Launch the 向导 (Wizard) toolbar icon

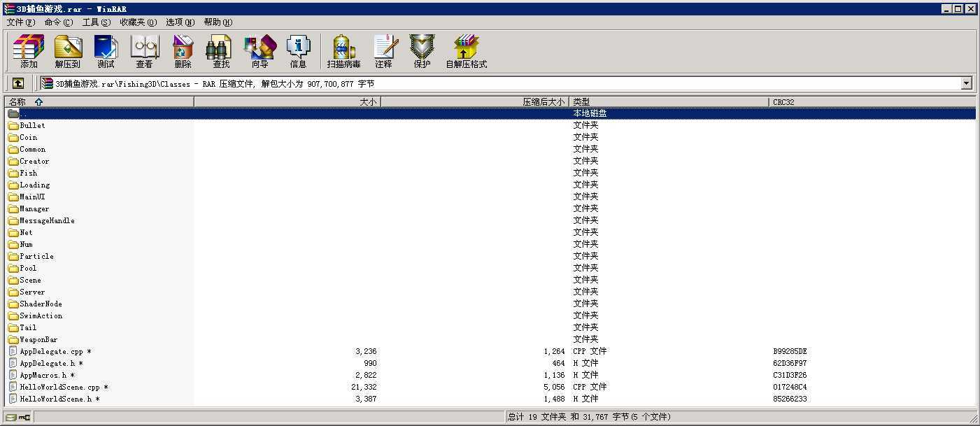point(260,52)
